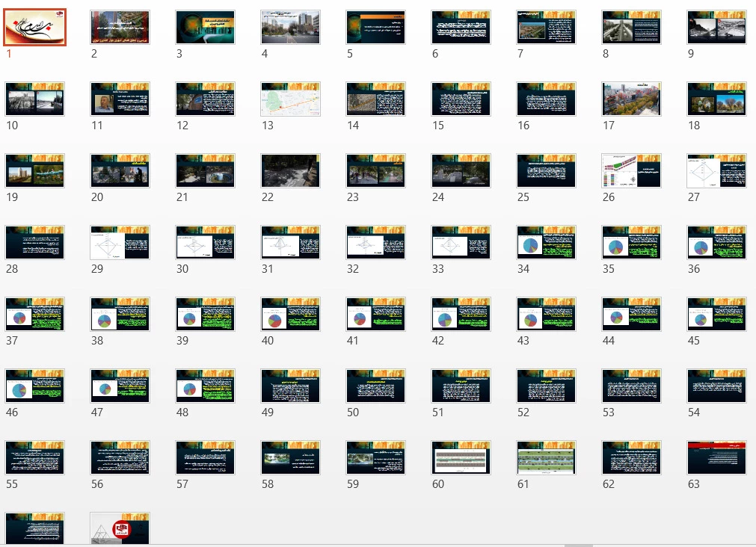Select slide 61 green elevation drawing
The width and height of the screenshot is (756, 547).
tap(546, 458)
